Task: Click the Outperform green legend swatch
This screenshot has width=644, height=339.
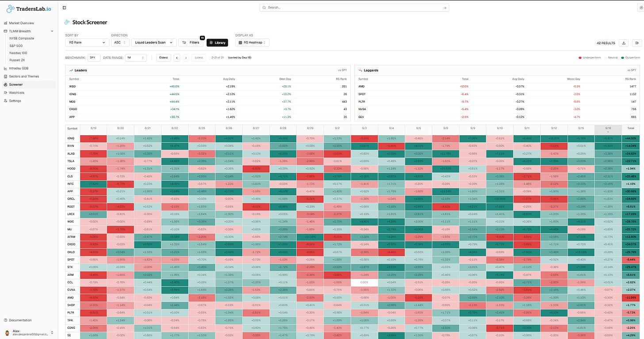Action: [622, 58]
